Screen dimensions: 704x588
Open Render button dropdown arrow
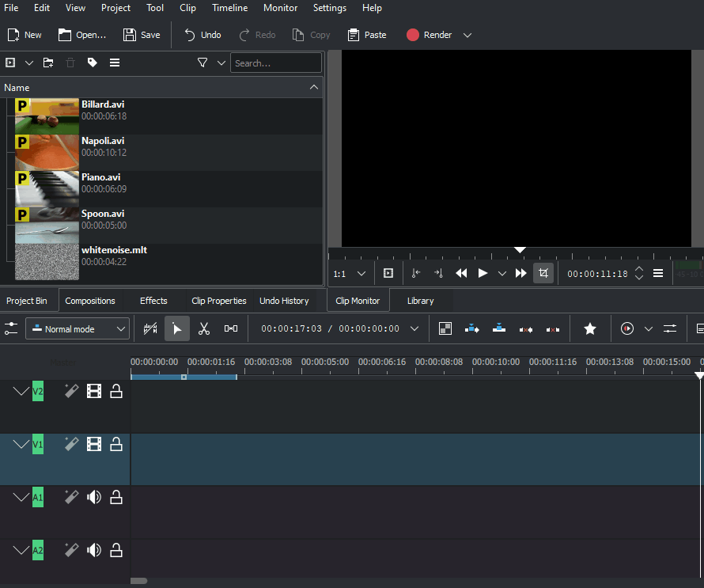(x=467, y=35)
